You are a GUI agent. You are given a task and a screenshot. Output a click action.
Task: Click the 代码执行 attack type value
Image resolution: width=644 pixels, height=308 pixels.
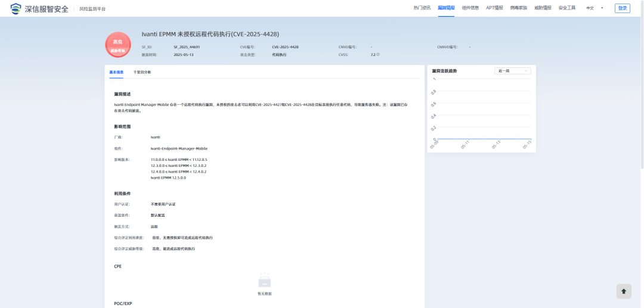point(279,55)
